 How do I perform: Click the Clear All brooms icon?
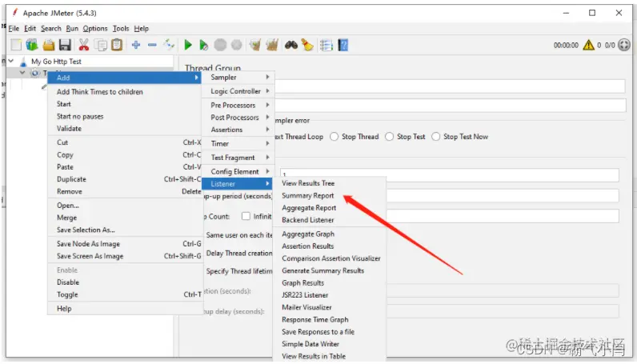pyautogui.click(x=272, y=45)
